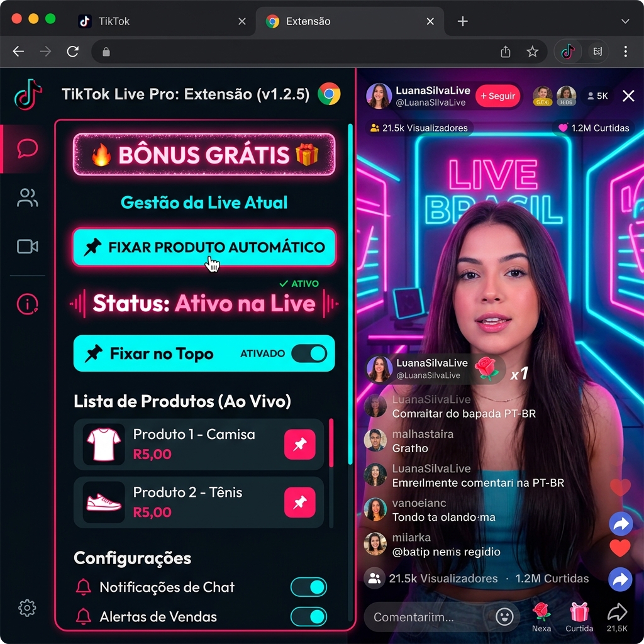Click the 'Status: Ativo na Live' text
644x644 pixels.
pyautogui.click(x=204, y=304)
